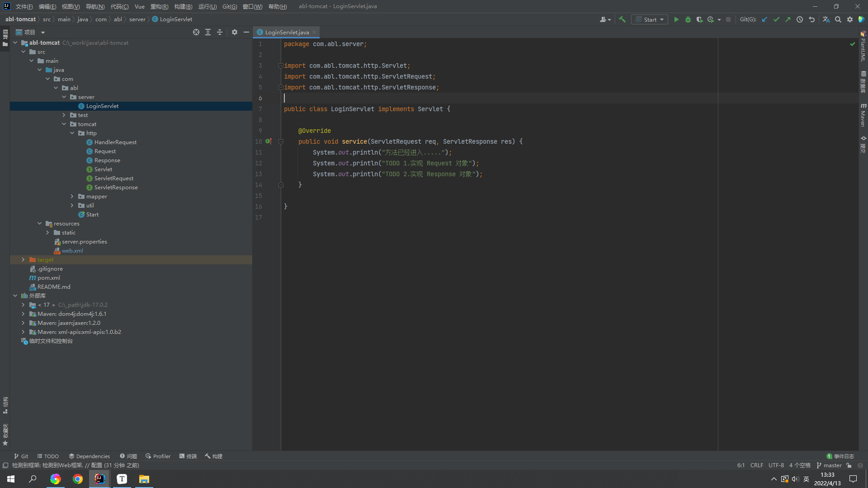Viewport: 868px width, 488px height.
Task: Select the LoginServlet.java editor tab
Action: (x=287, y=32)
